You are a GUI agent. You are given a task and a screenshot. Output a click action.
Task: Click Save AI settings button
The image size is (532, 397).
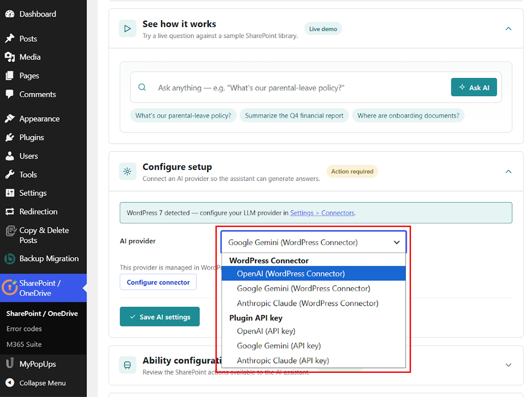pos(160,317)
